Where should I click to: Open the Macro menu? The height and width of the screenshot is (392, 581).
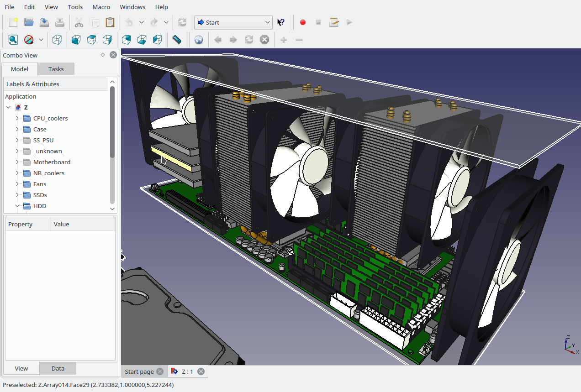(101, 7)
